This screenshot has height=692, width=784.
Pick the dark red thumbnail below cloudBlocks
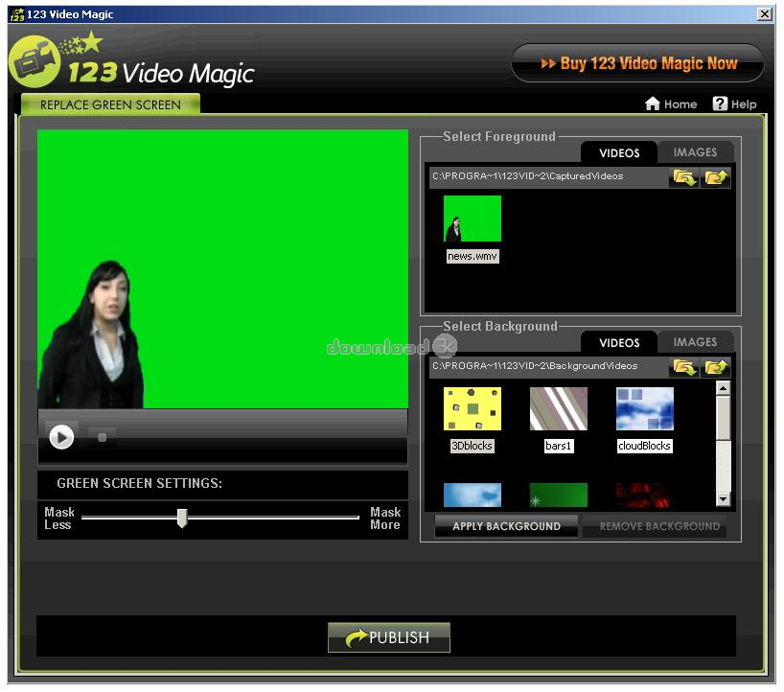click(645, 495)
